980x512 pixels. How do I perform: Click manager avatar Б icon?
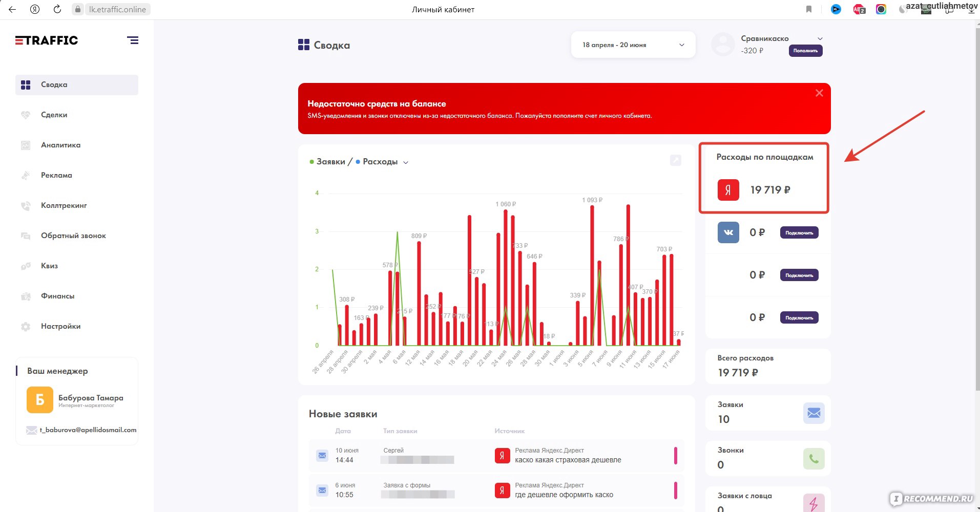pyautogui.click(x=40, y=400)
